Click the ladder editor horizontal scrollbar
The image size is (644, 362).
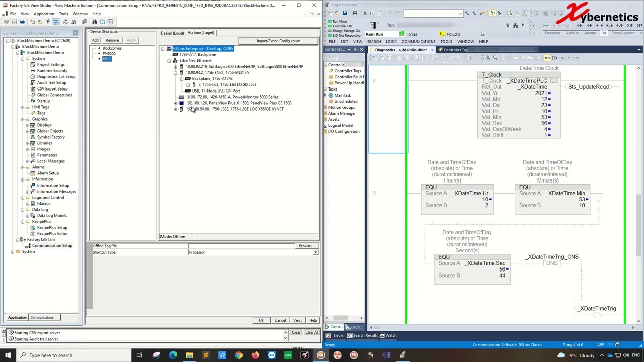(503, 328)
